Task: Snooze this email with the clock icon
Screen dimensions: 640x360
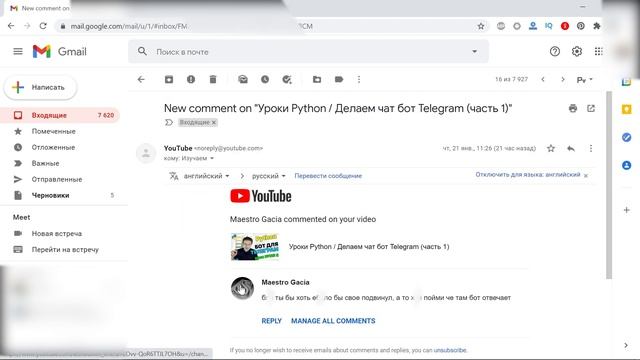Action: (265, 80)
